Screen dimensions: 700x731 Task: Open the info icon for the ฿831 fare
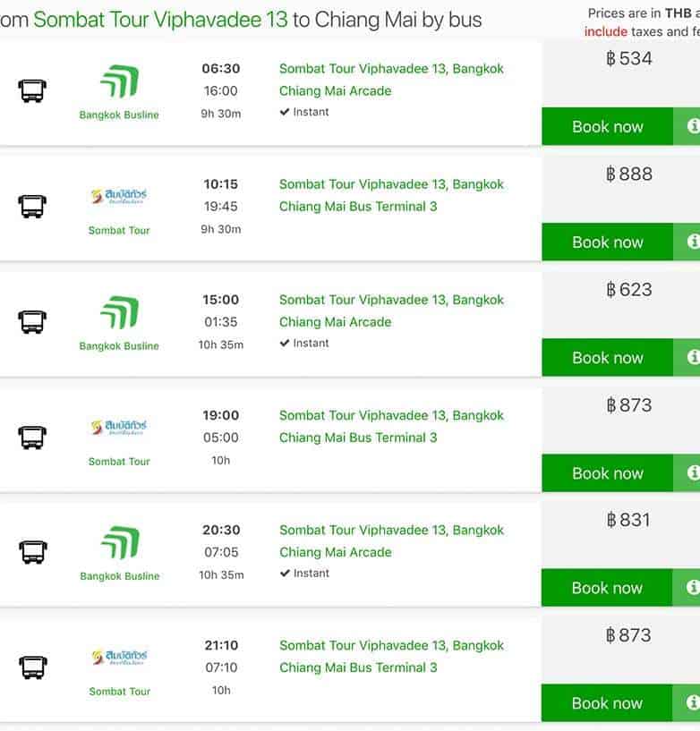point(691,588)
